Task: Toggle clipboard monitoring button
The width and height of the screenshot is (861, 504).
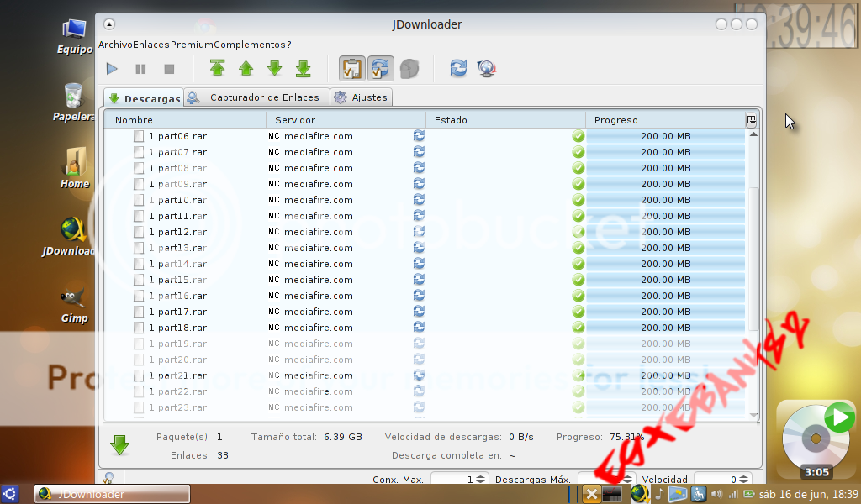Action: [352, 69]
